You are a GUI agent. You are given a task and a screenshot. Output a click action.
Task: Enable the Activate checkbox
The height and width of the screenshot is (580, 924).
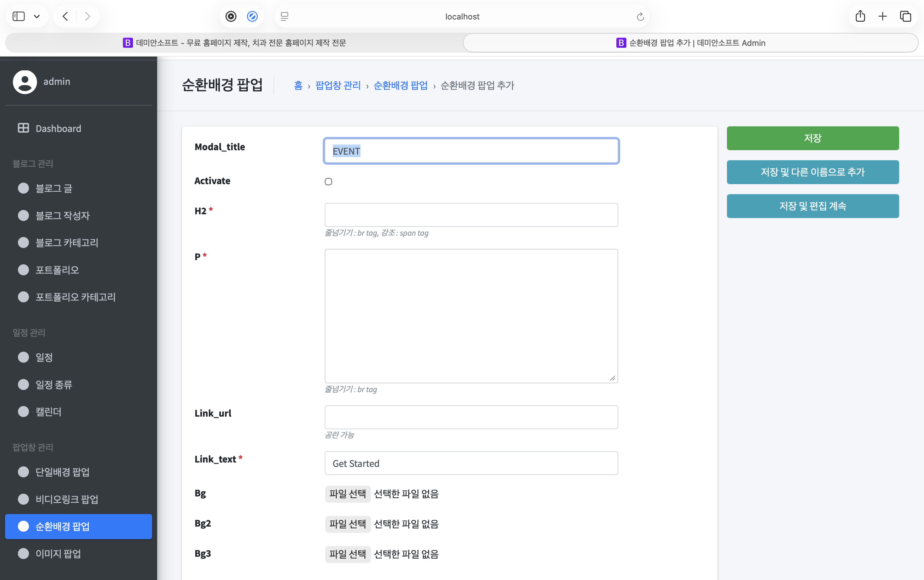(328, 181)
